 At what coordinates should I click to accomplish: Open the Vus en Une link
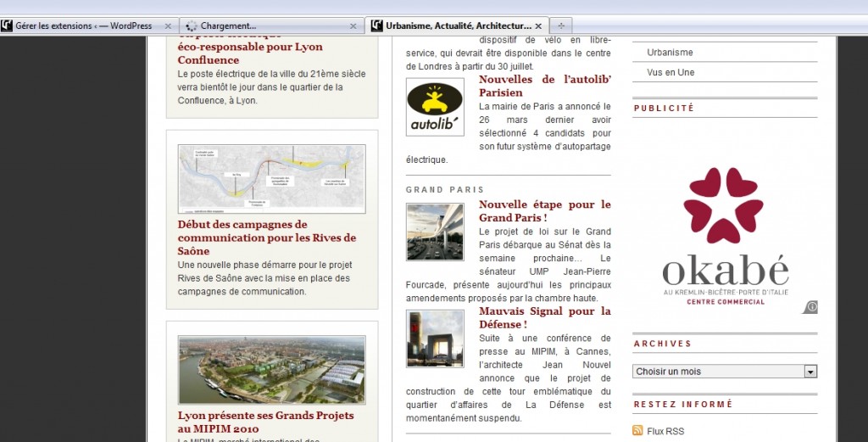coord(670,72)
